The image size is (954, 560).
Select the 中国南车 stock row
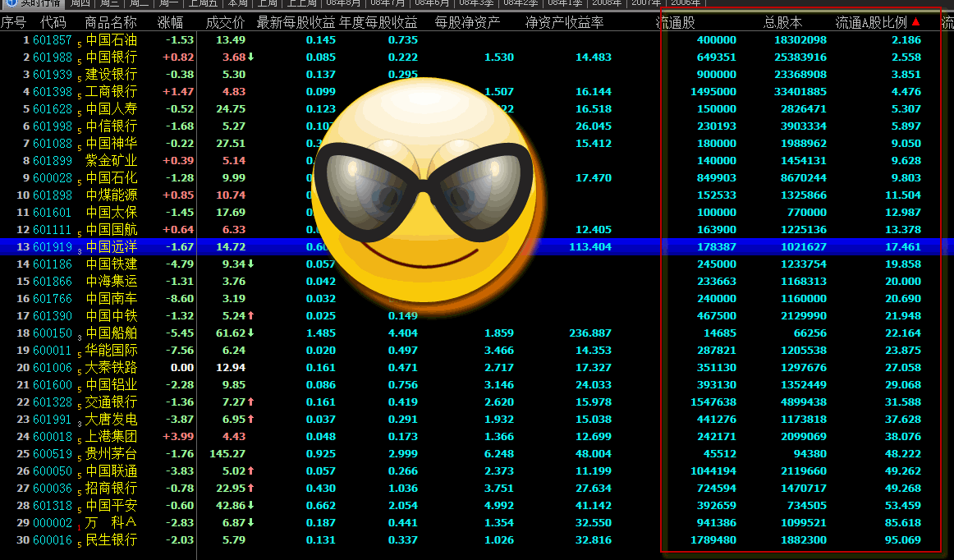(477, 299)
